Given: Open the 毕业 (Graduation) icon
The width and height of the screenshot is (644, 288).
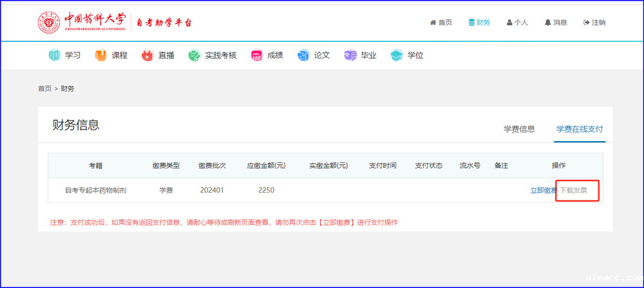Looking at the screenshot, I should coord(350,55).
